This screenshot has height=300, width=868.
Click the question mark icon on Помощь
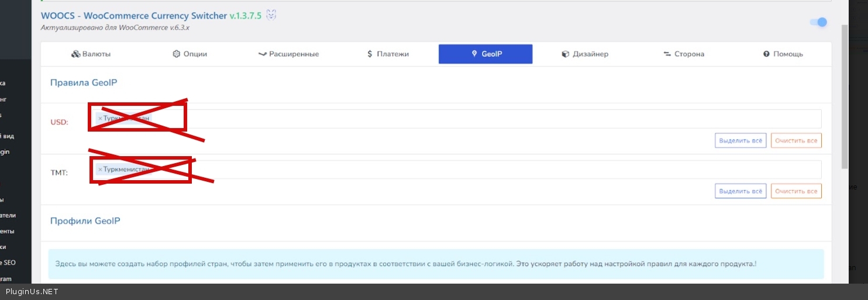pyautogui.click(x=766, y=54)
